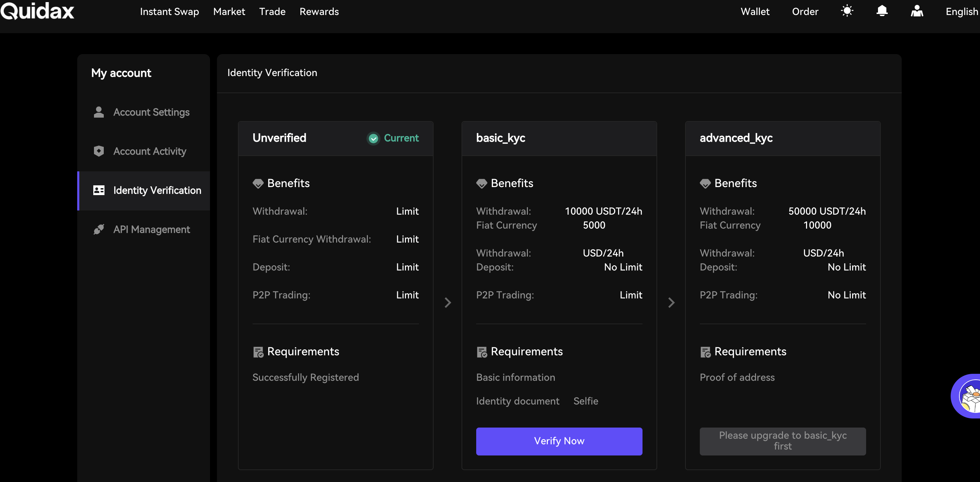Click the Unverified card title
Screen dimensions: 980x482
click(279, 138)
